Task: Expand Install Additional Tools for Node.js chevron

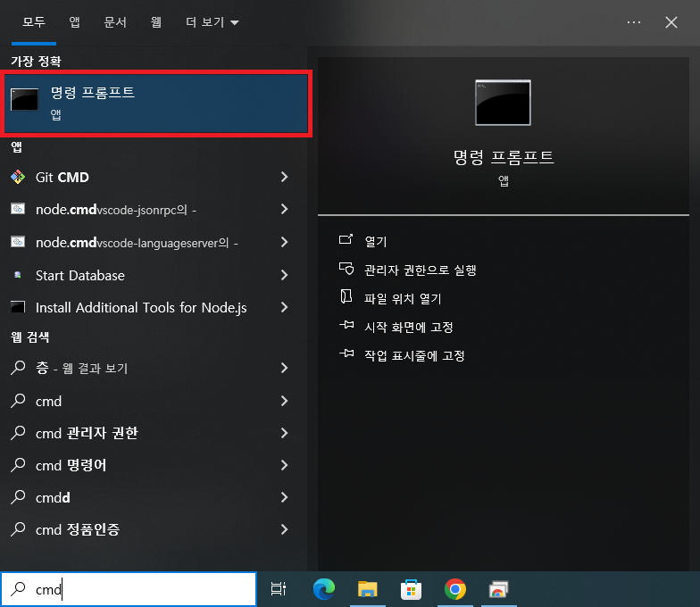Action: point(284,307)
